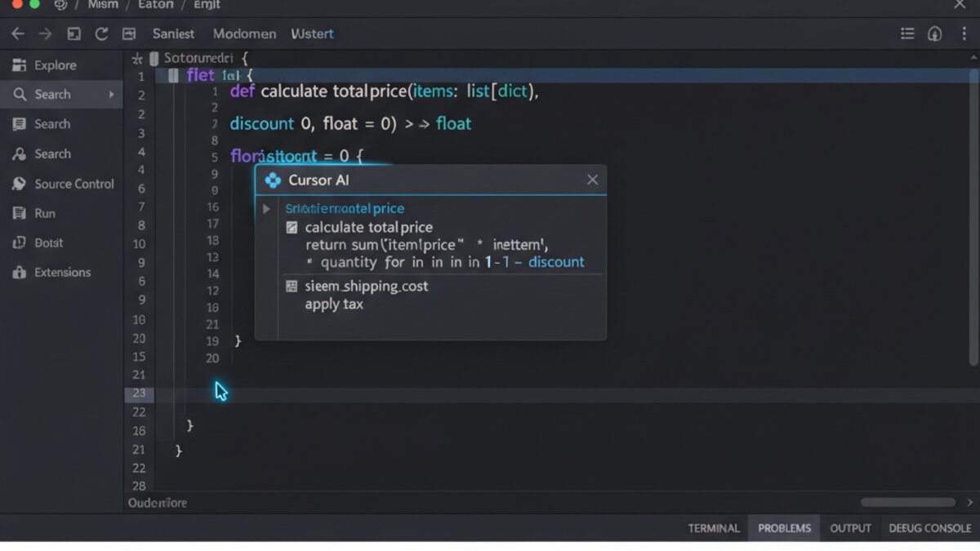Click the Extensions sidebar icon
Image resolution: width=980 pixels, height=551 pixels.
pyautogui.click(x=19, y=273)
